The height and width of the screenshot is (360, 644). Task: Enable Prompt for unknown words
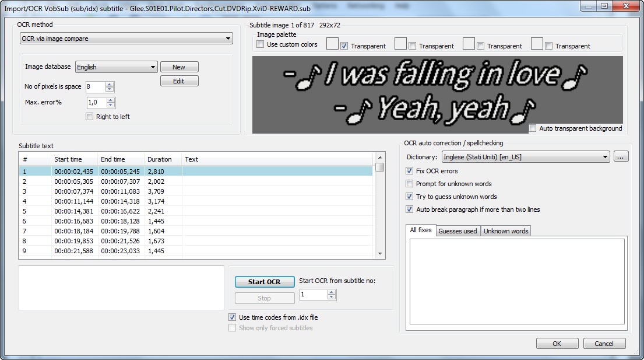point(410,184)
